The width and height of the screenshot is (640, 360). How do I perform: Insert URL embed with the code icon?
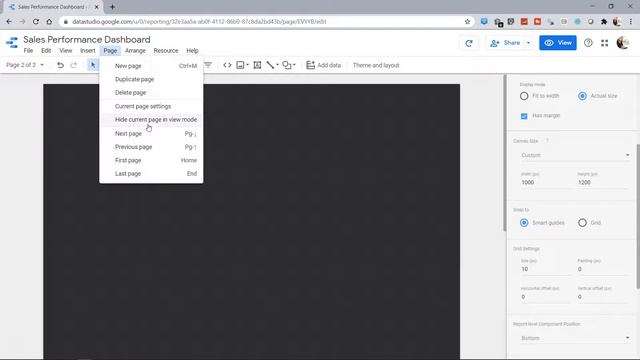pos(227,65)
